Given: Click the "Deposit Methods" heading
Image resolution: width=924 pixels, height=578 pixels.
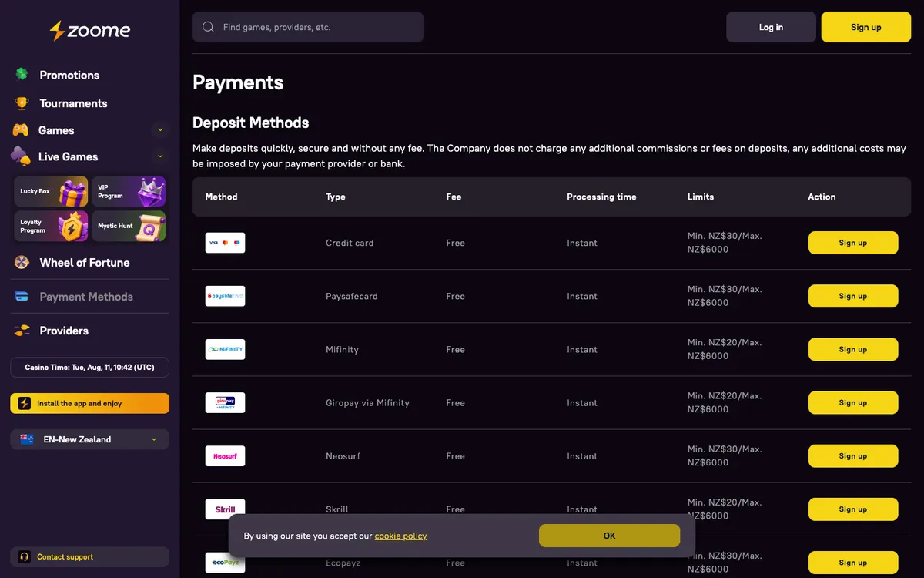Looking at the screenshot, I should tap(250, 123).
